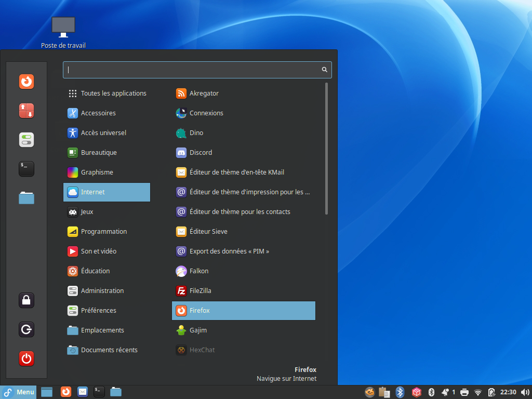
Task: Select the Internet category
Action: coord(107,192)
